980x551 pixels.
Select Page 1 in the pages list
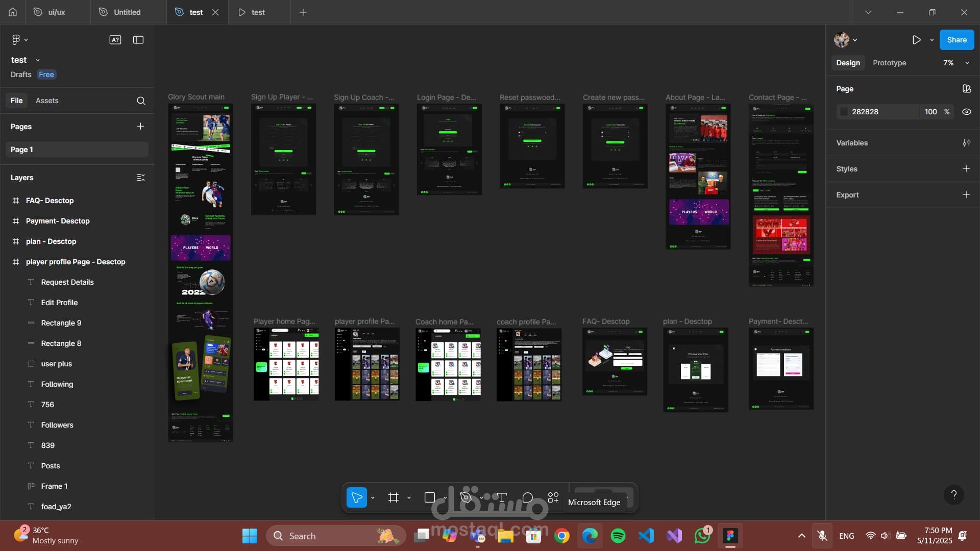[77, 149]
